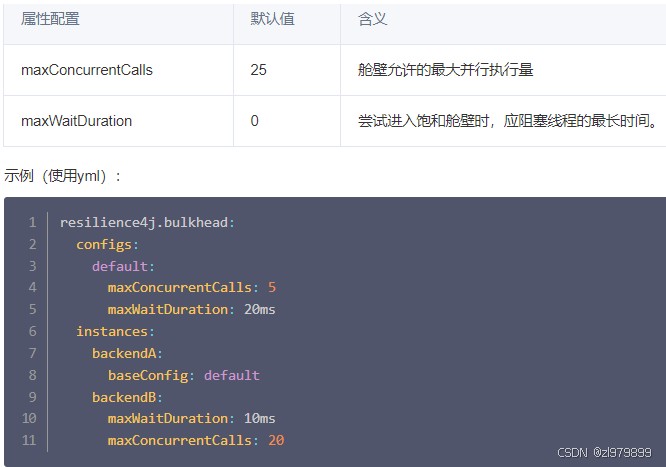Click the 10ms value in code

(259, 418)
